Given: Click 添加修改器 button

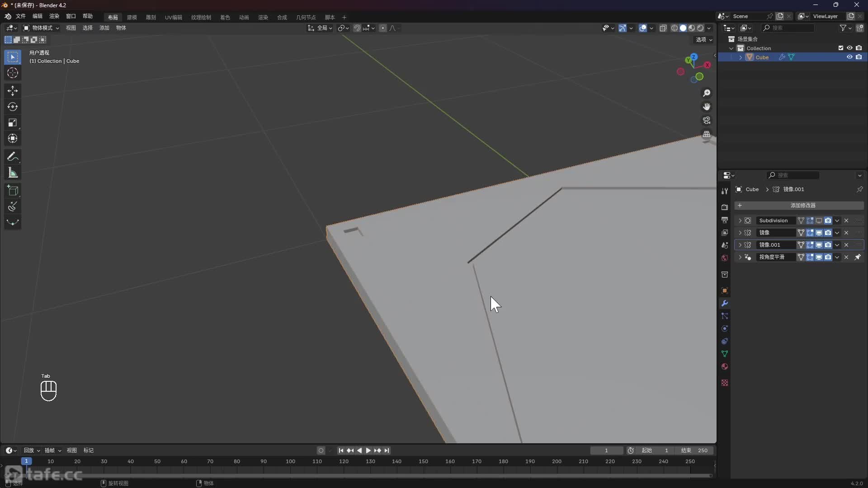Looking at the screenshot, I should 799,206.
